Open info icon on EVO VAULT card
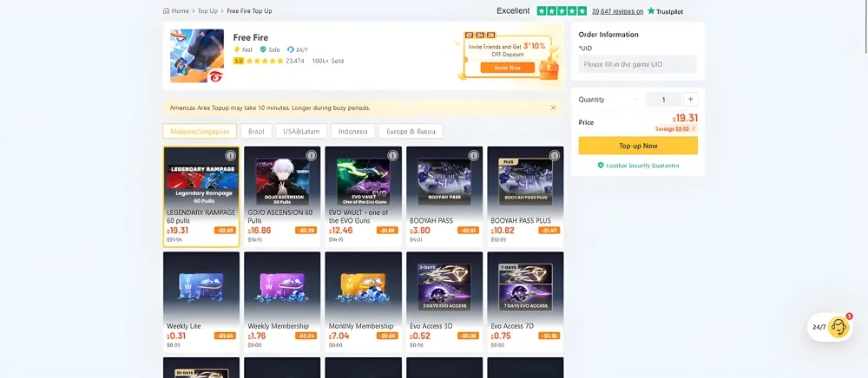Image resolution: width=868 pixels, height=378 pixels. point(392,156)
